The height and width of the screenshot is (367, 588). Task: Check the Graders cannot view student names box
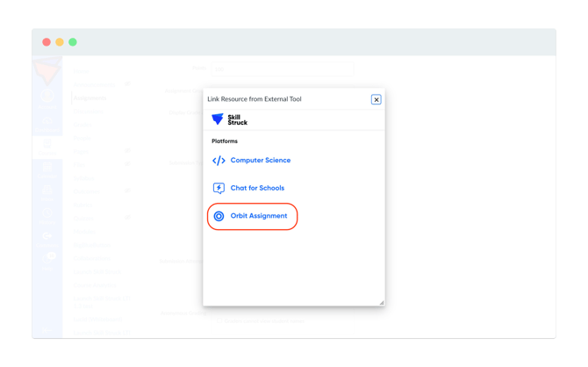219,320
